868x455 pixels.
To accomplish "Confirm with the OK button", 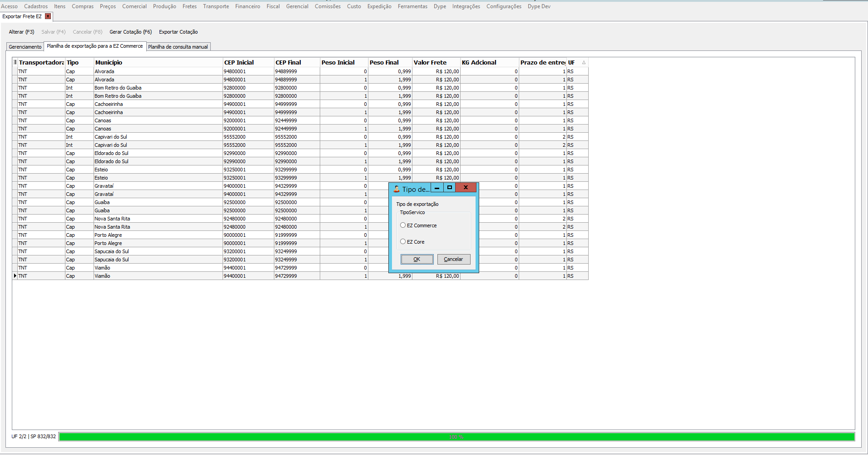I will click(417, 259).
